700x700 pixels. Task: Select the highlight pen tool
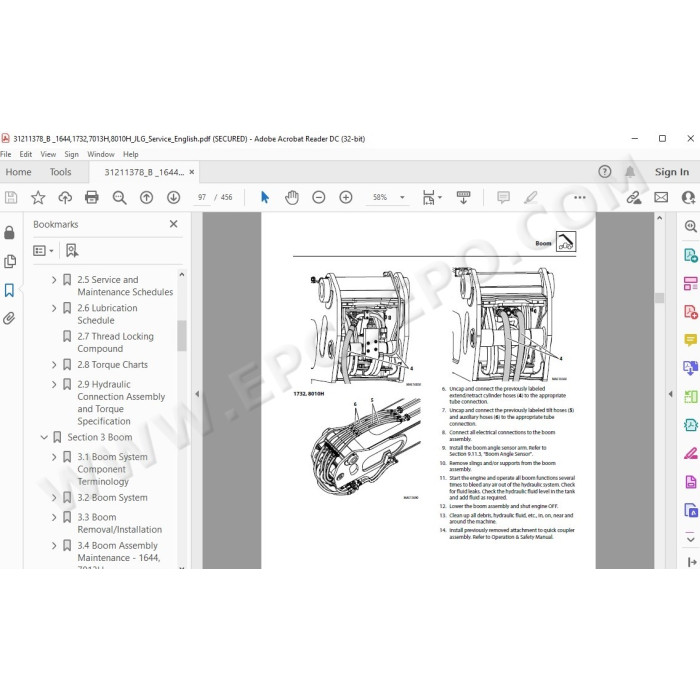tap(531, 197)
